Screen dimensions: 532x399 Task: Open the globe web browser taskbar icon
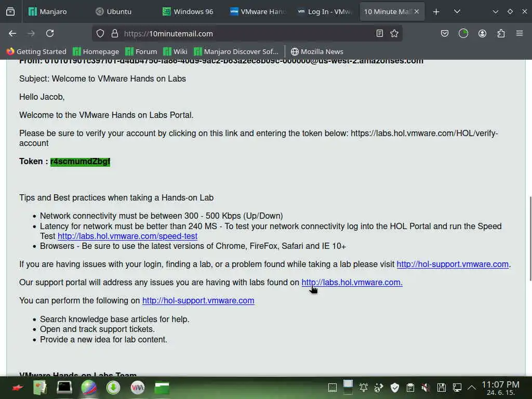point(89,388)
